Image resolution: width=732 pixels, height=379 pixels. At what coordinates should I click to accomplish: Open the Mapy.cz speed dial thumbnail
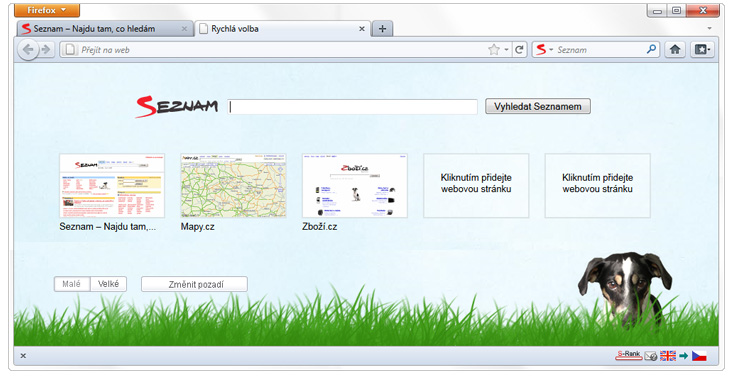point(233,186)
